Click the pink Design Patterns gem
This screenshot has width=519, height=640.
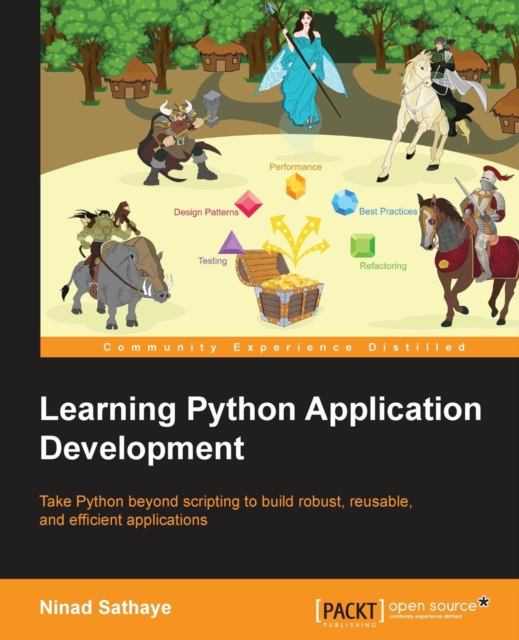[248, 204]
